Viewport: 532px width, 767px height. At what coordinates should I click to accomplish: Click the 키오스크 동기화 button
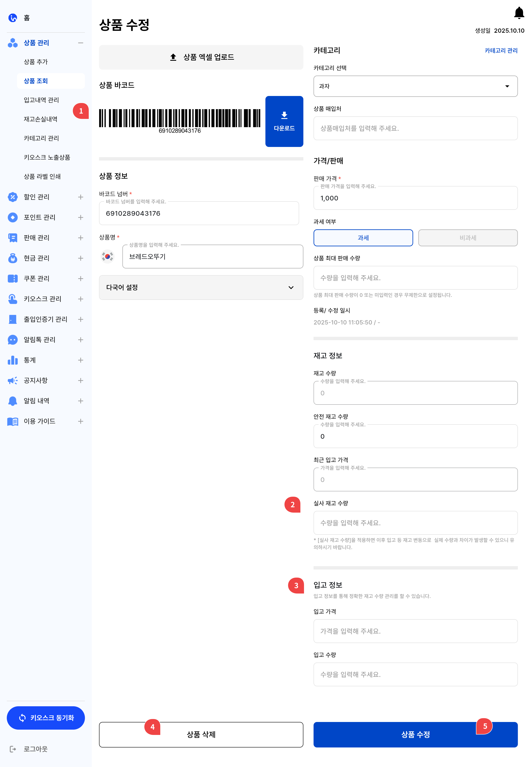coord(46,718)
